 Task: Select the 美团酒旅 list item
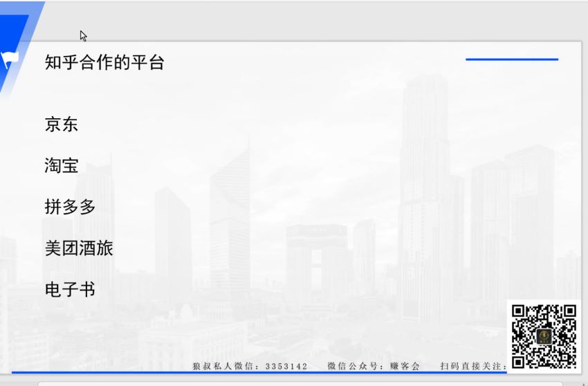point(79,248)
